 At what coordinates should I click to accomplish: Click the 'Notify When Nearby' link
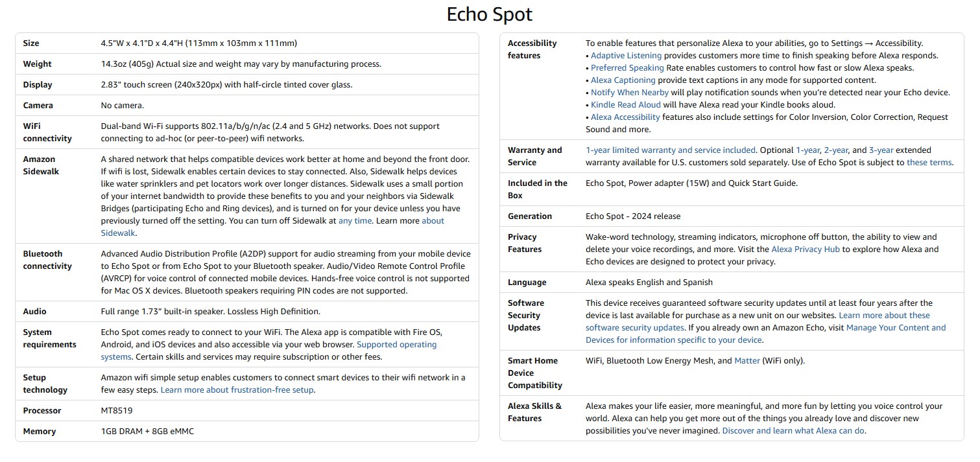(629, 92)
